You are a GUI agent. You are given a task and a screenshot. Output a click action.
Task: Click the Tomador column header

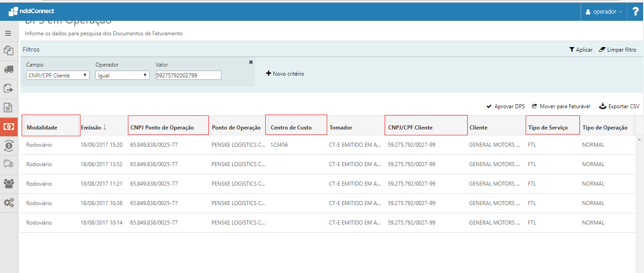tap(341, 128)
